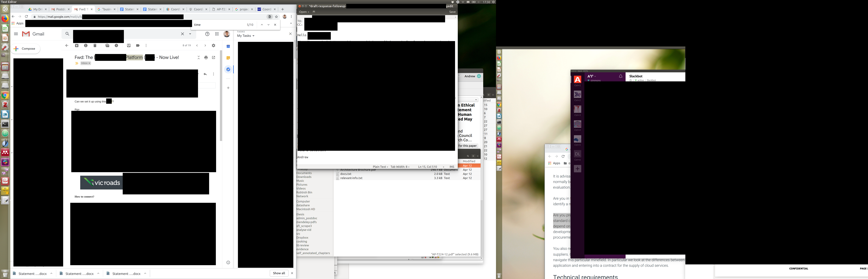Reply with the arrow icon
Image resolution: width=868 pixels, height=279 pixels.
pos(205,74)
